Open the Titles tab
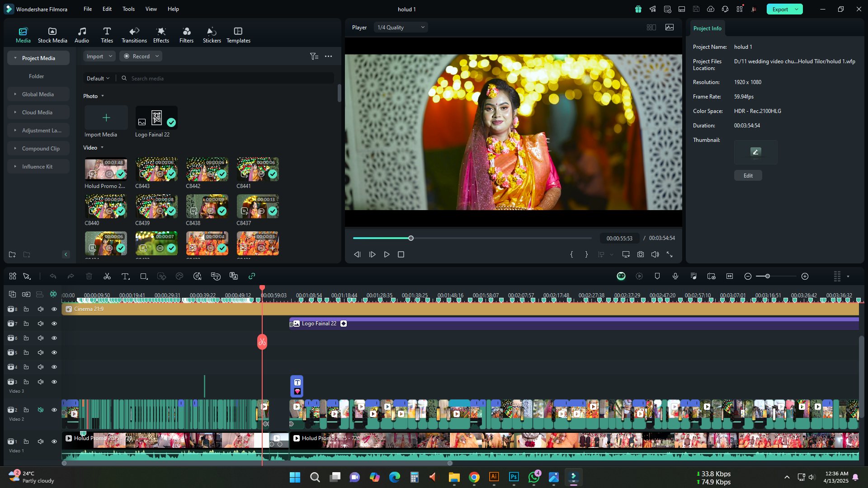868x488 pixels. [107, 35]
